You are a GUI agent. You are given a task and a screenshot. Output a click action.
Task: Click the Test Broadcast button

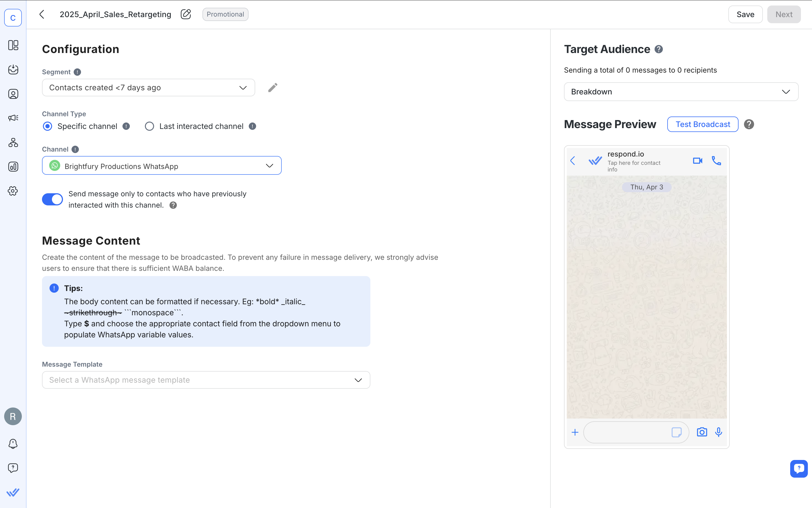pos(702,124)
